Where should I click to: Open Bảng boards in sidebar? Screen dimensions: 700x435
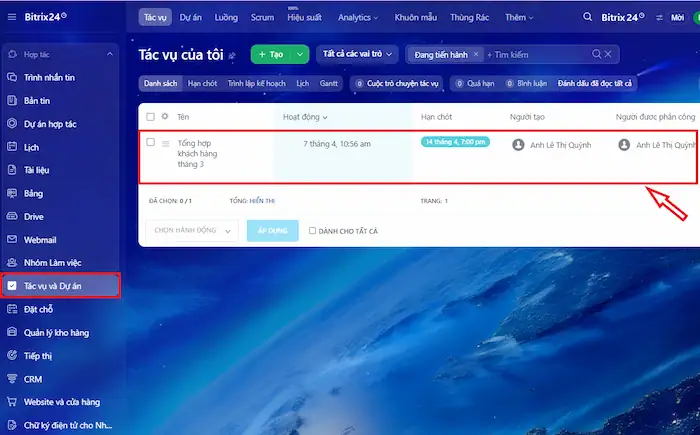click(x=33, y=193)
